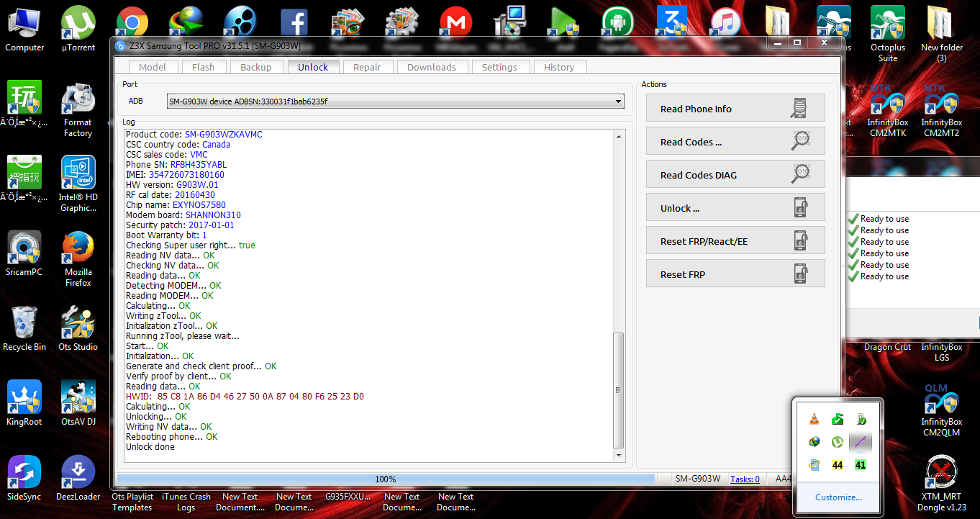Click the Unlock ... button
Image resolution: width=980 pixels, height=519 pixels.
(735, 208)
